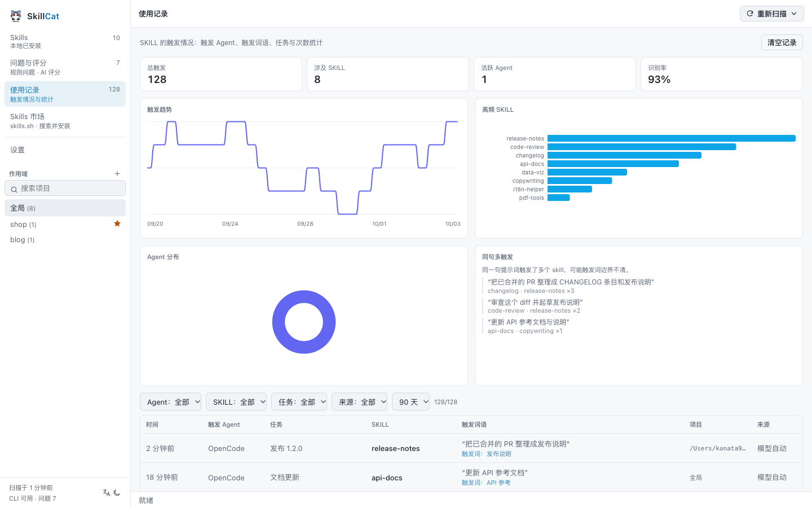Click the SkillCat cat logo icon
The image size is (812, 508).
click(x=16, y=16)
